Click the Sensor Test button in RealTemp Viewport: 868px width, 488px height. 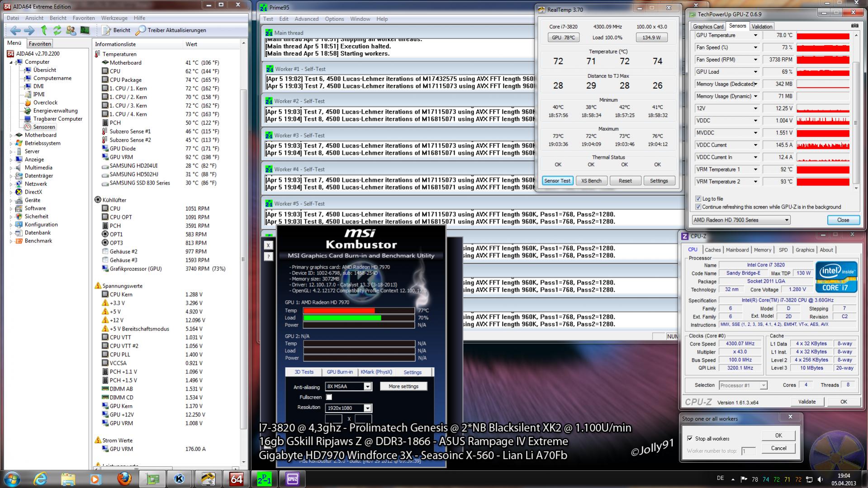tap(557, 180)
